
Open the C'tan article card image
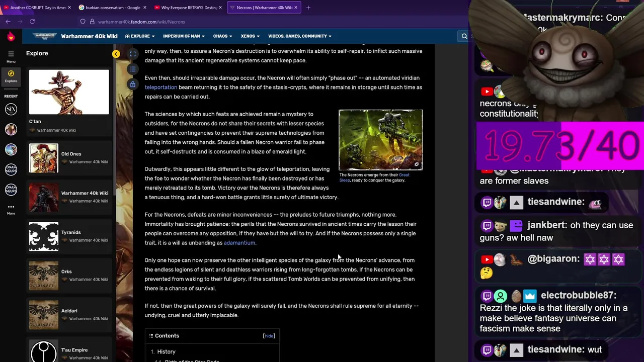pos(69,92)
